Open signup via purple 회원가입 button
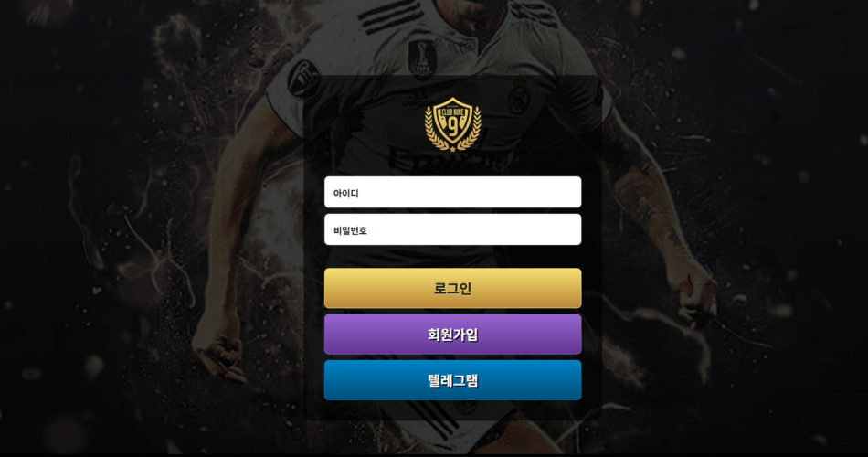This screenshot has width=868, height=457. point(453,334)
